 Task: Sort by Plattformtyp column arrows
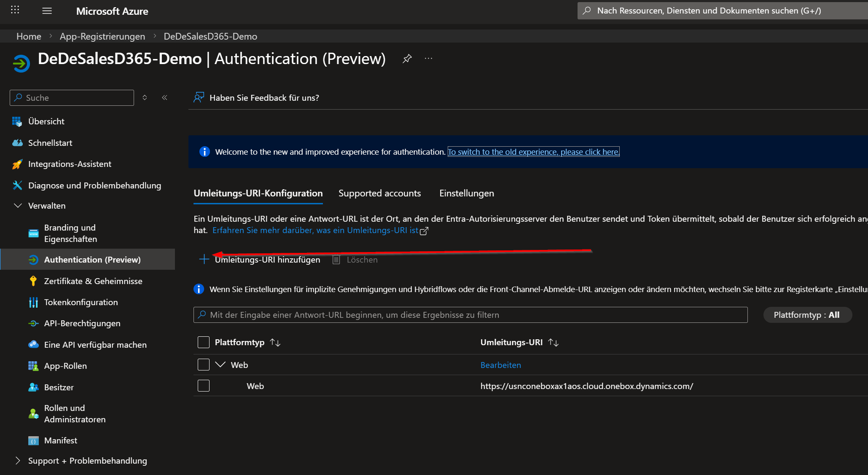275,342
